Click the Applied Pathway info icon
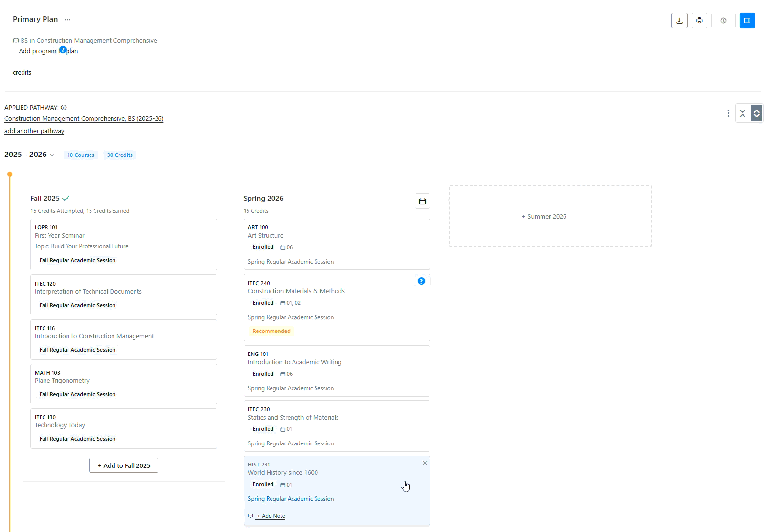 pyautogui.click(x=64, y=108)
